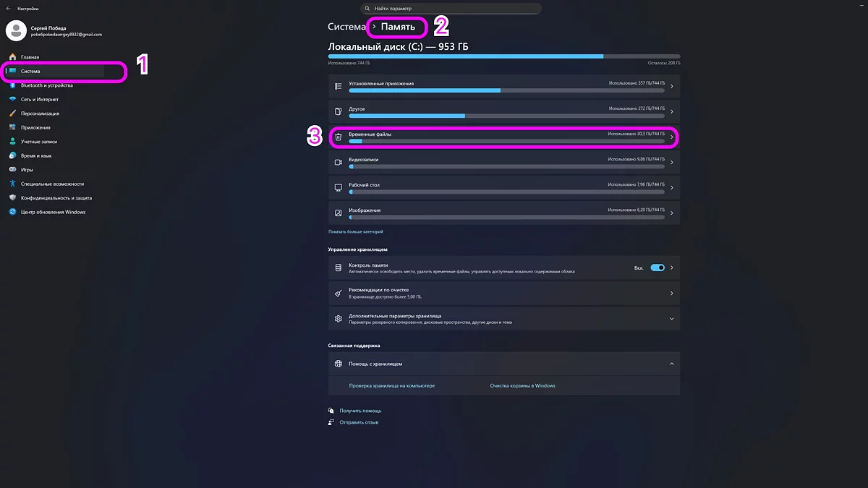Open Учетные записи settings
Screen dimensions: 868x488
tap(45, 141)
